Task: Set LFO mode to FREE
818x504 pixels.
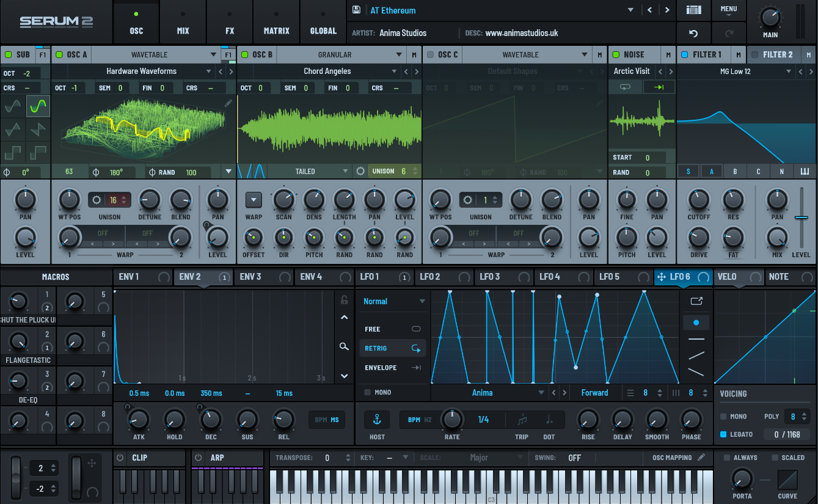Action: 393,329
